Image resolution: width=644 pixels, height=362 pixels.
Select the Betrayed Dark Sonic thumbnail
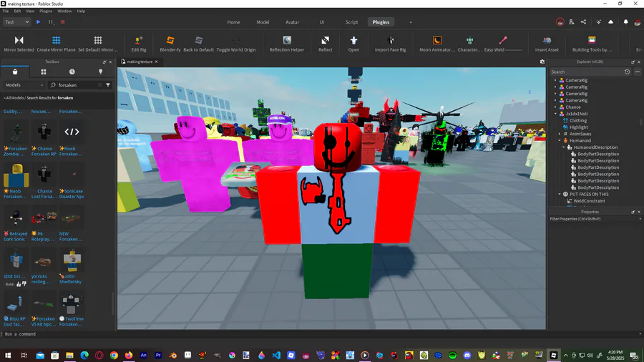click(x=16, y=217)
